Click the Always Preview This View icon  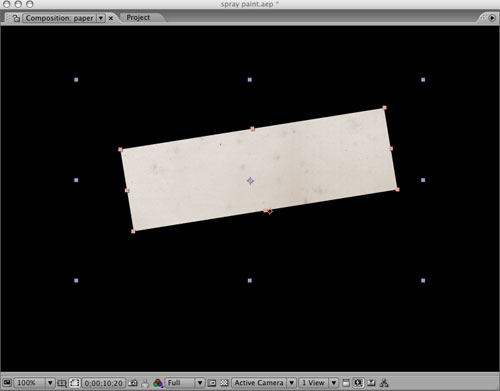coord(7,383)
